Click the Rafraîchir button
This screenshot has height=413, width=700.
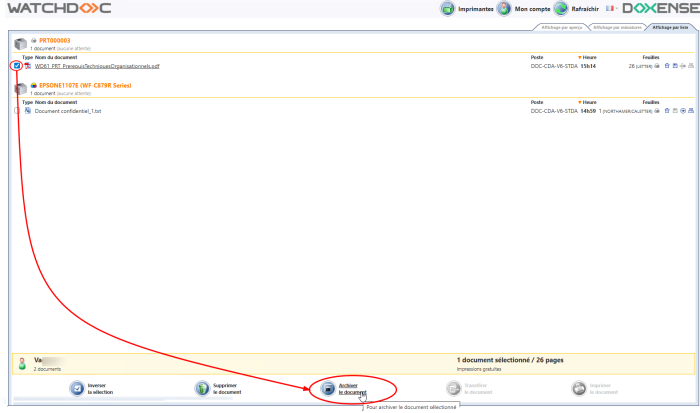577,9
